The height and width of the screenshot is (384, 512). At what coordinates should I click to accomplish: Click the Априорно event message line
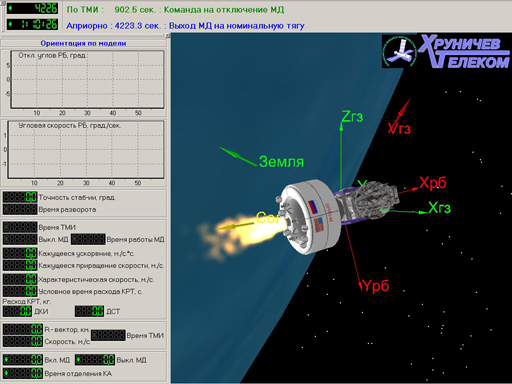(185, 26)
